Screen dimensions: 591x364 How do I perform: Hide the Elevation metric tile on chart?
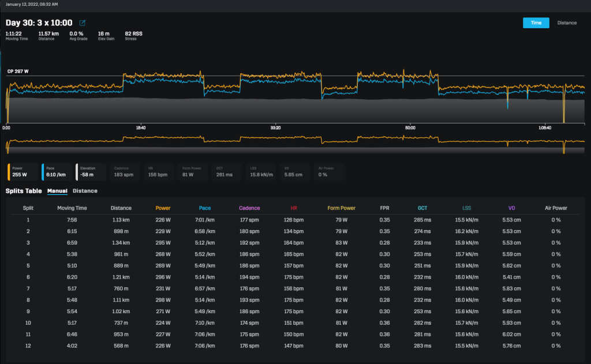click(90, 172)
